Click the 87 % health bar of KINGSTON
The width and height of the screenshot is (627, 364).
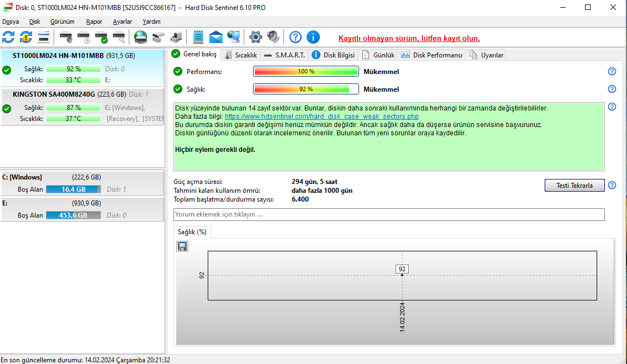click(x=73, y=107)
